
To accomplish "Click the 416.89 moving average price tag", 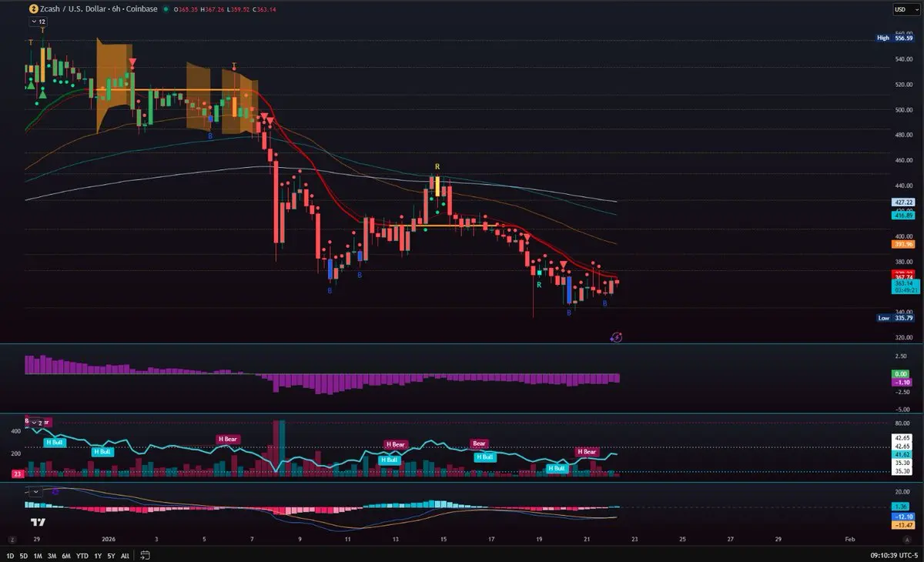I will pyautogui.click(x=902, y=216).
